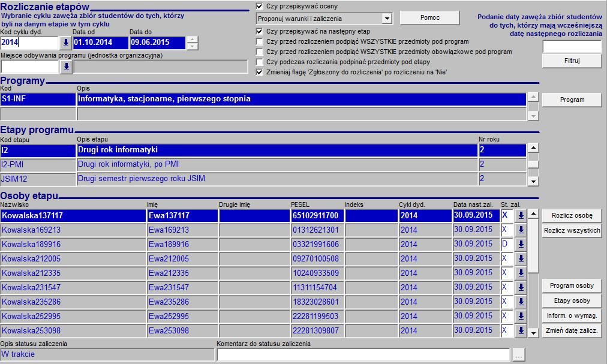Open status lookup for Kowalska212335 row

(521, 273)
